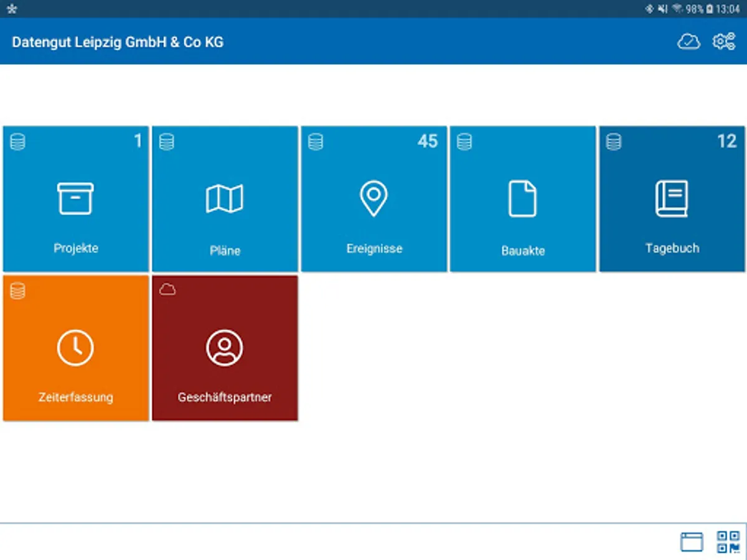Open the Ereignisse location pin icon
Viewport: 747px width, 560px height.
(x=374, y=199)
